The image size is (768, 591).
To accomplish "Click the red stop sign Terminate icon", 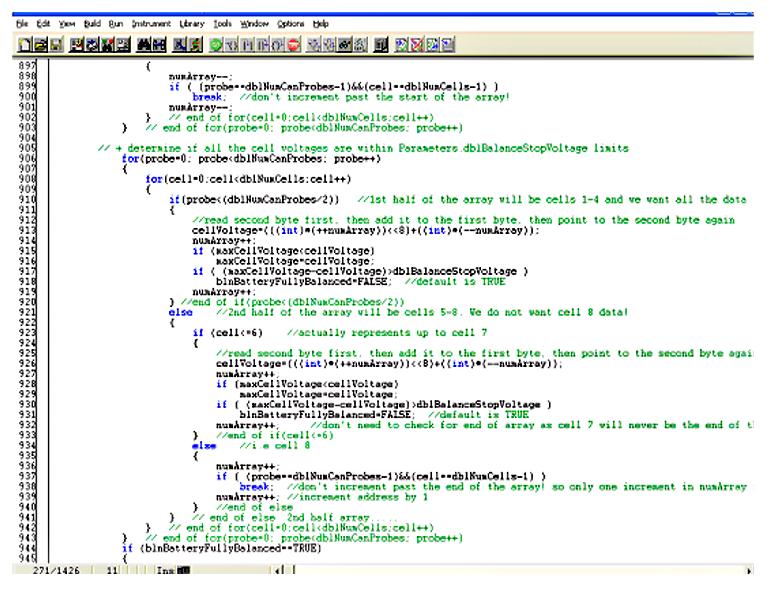I will (x=293, y=45).
